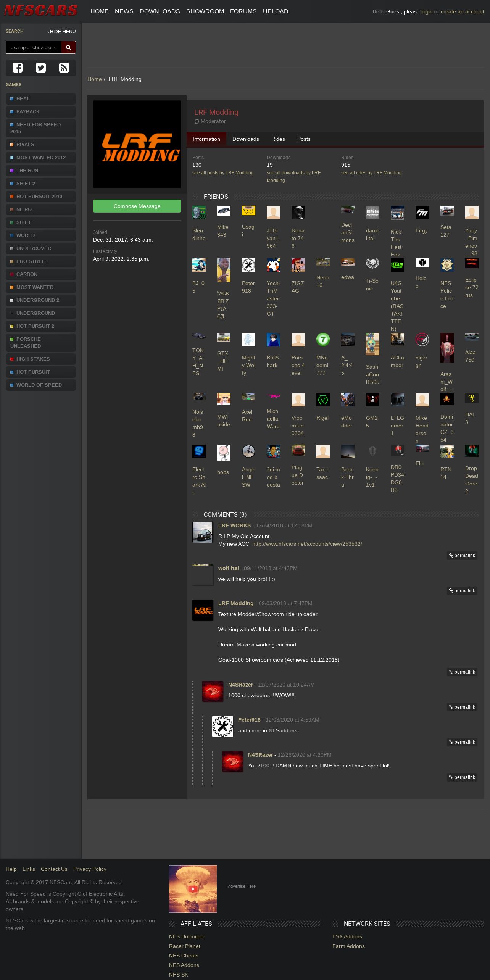Select Carbon in games list
The height and width of the screenshot is (980, 490).
tap(41, 274)
